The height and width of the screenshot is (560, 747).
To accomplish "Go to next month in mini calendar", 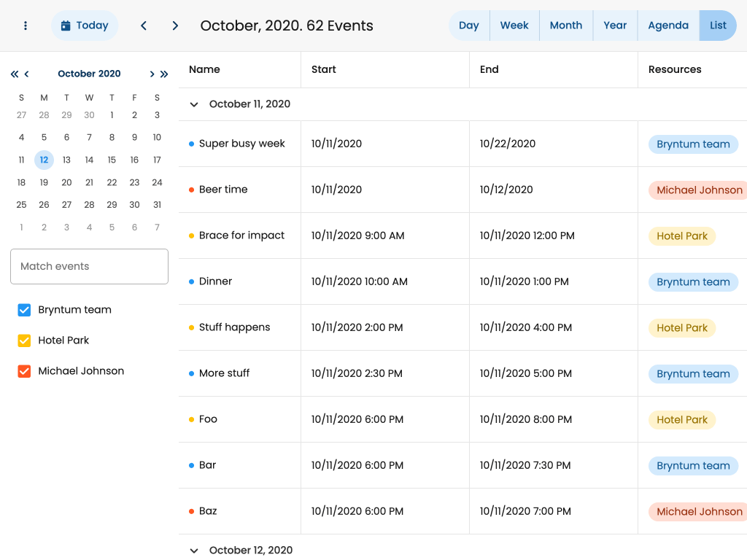I will [x=152, y=74].
